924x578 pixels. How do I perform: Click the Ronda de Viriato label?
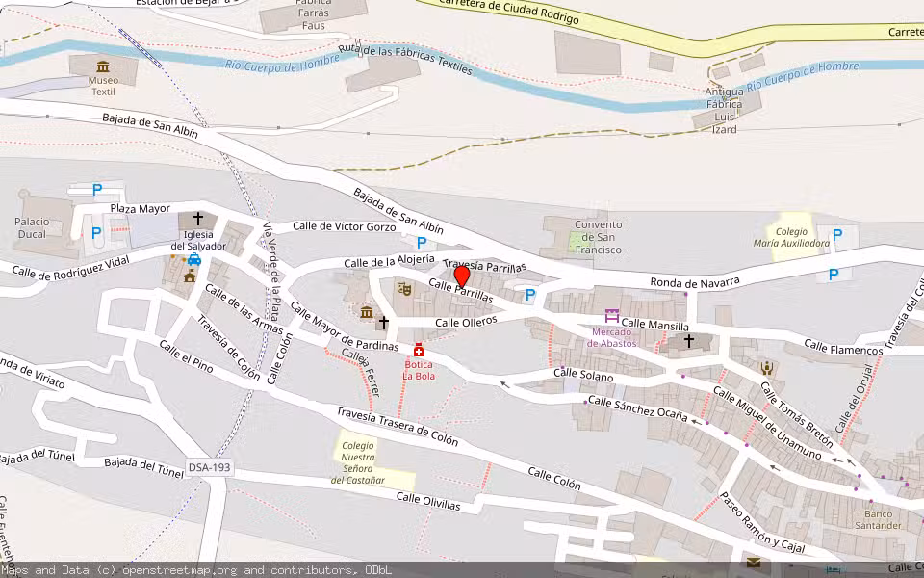click(x=33, y=372)
